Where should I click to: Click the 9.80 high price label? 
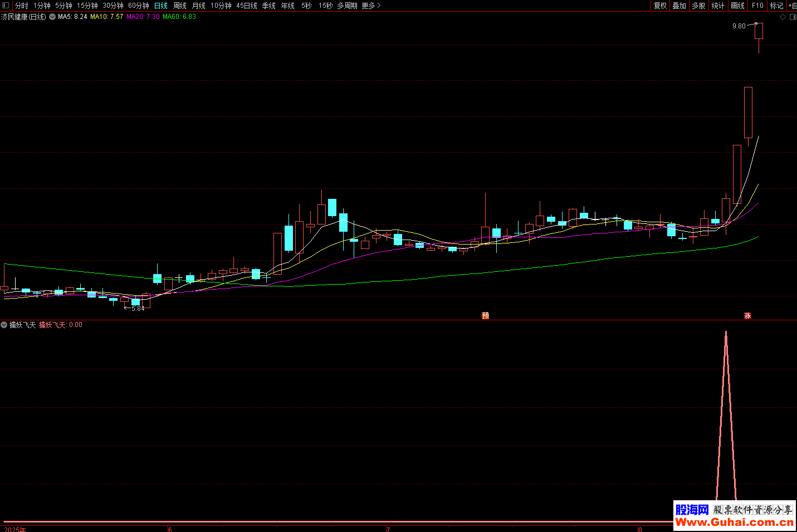(739, 26)
